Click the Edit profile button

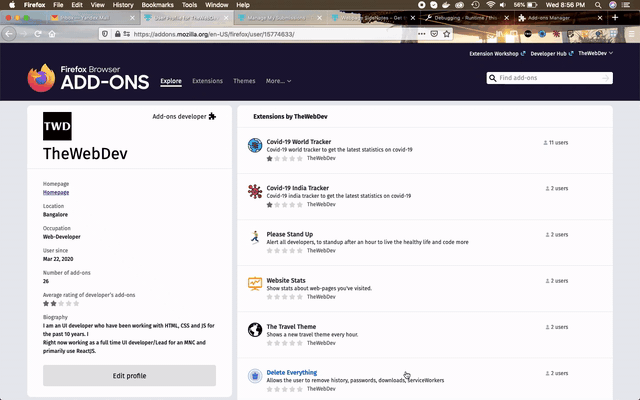point(129,376)
